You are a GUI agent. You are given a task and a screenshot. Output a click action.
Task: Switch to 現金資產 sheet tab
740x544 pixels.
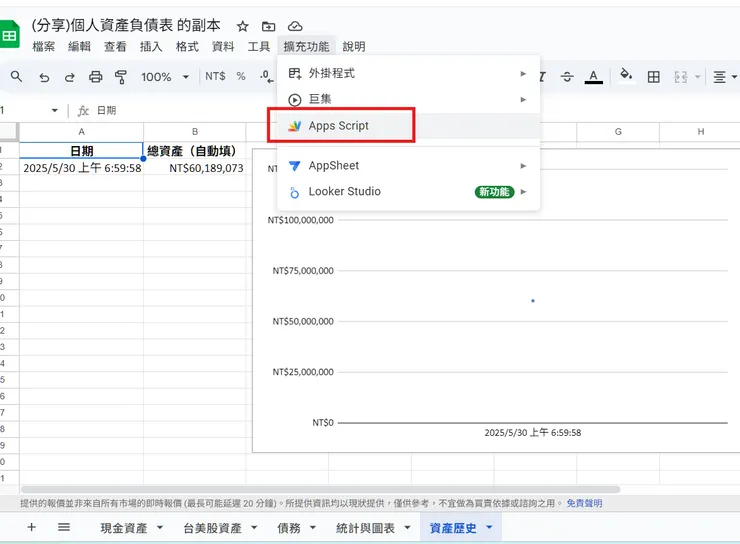click(124, 528)
